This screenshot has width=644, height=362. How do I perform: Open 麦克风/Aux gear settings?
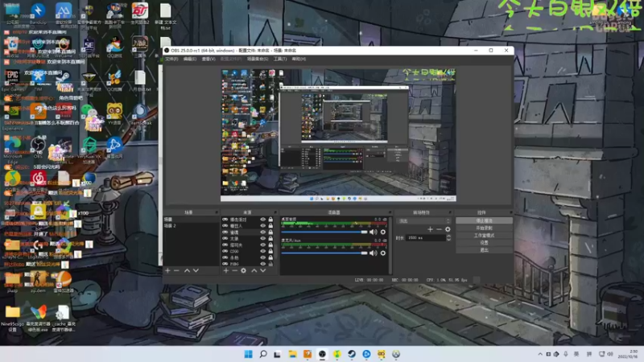(x=383, y=253)
